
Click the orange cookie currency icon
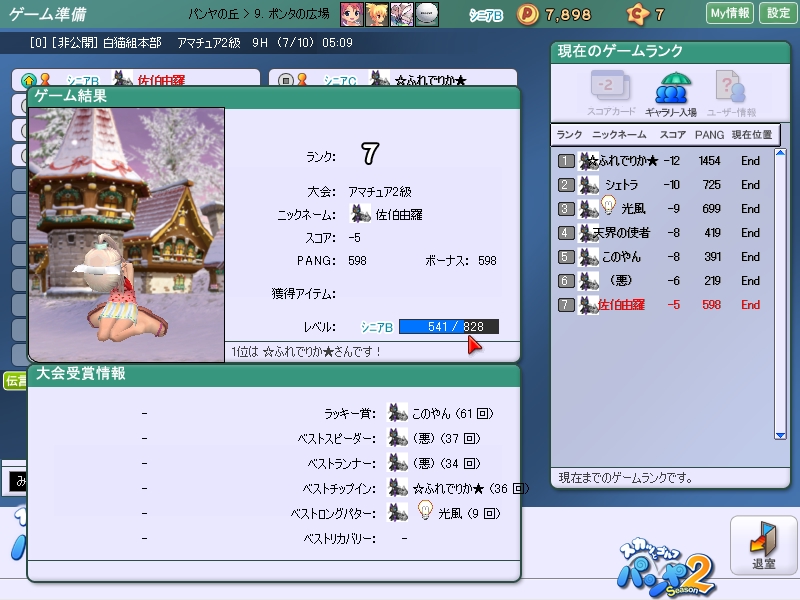pos(638,14)
